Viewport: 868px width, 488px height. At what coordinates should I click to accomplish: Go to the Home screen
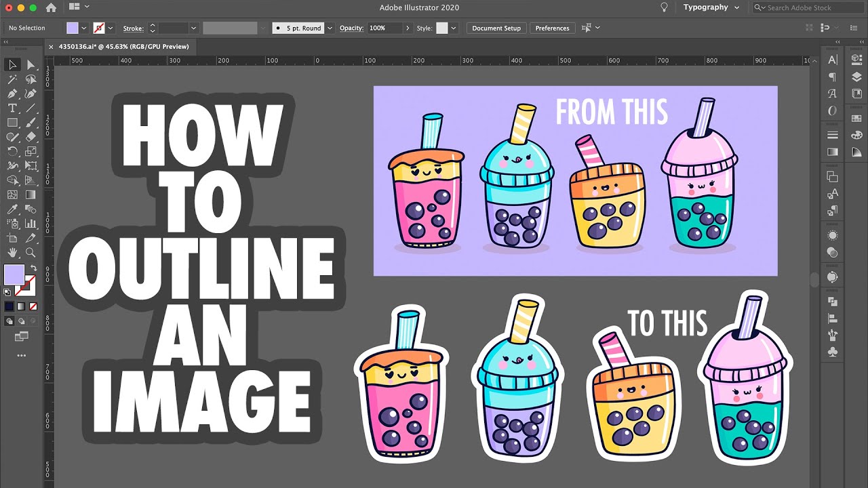[x=51, y=7]
